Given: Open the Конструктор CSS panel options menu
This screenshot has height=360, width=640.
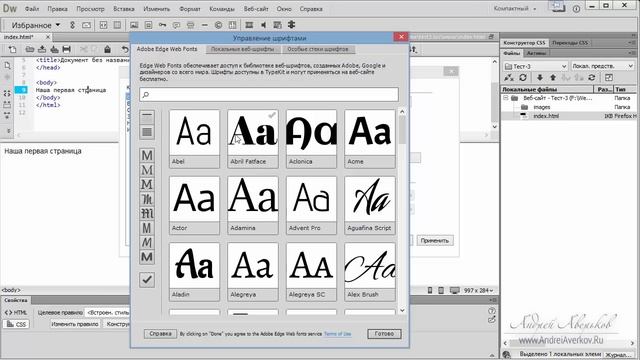Looking at the screenshot, I should point(632,42).
